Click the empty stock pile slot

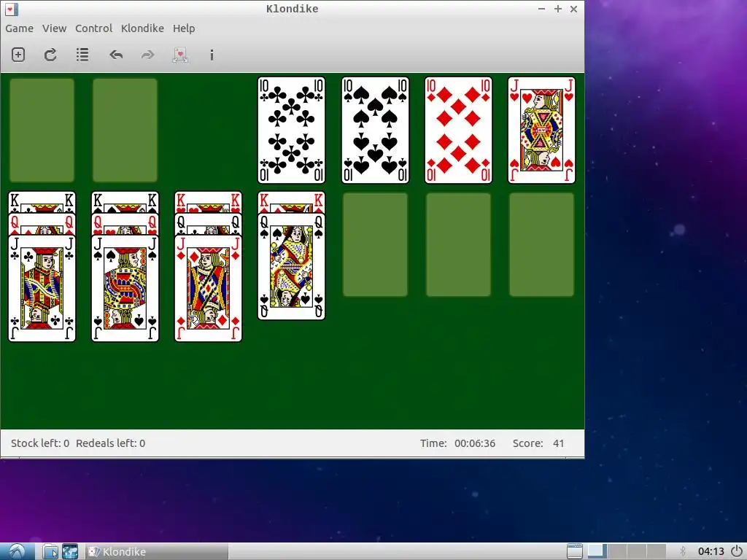[x=42, y=130]
